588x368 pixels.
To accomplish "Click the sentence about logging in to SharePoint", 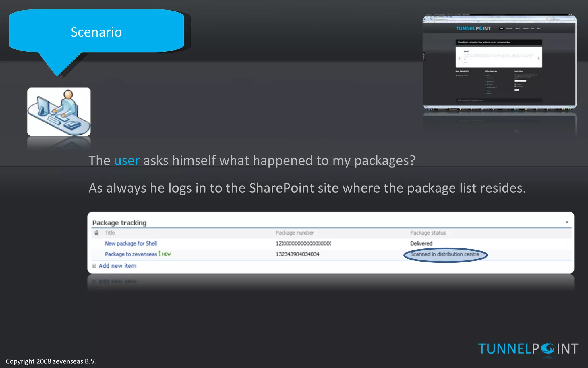I will (307, 188).
